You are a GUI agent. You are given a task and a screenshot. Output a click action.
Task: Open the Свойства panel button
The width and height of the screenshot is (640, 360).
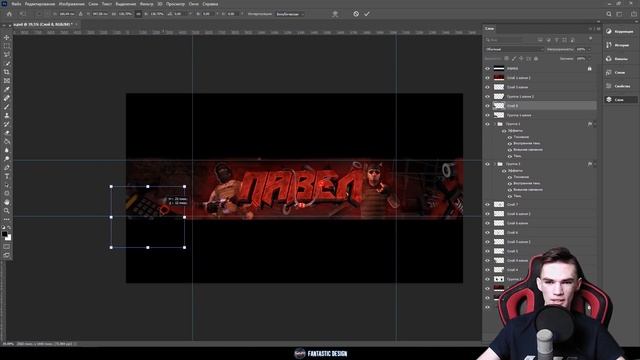tap(620, 86)
